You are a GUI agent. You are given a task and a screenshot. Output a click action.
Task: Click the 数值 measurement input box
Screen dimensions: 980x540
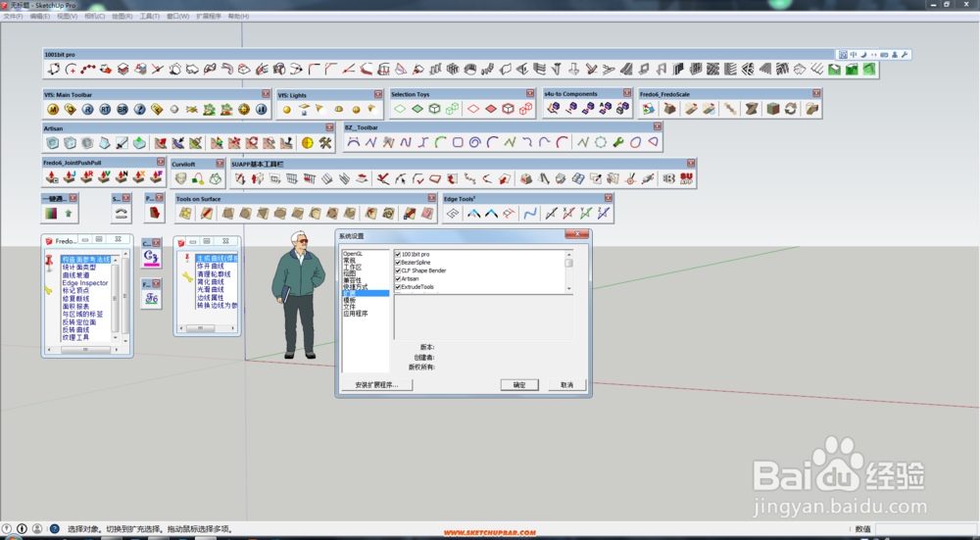(x=926, y=529)
